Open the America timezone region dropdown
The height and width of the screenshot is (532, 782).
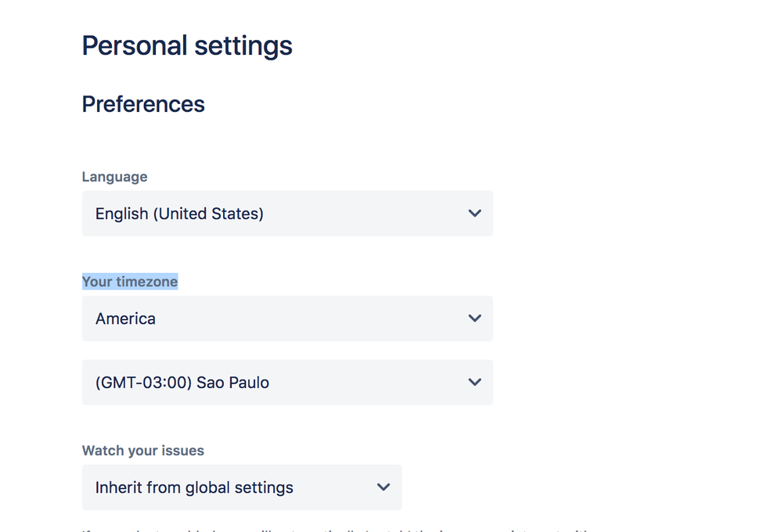(x=286, y=318)
